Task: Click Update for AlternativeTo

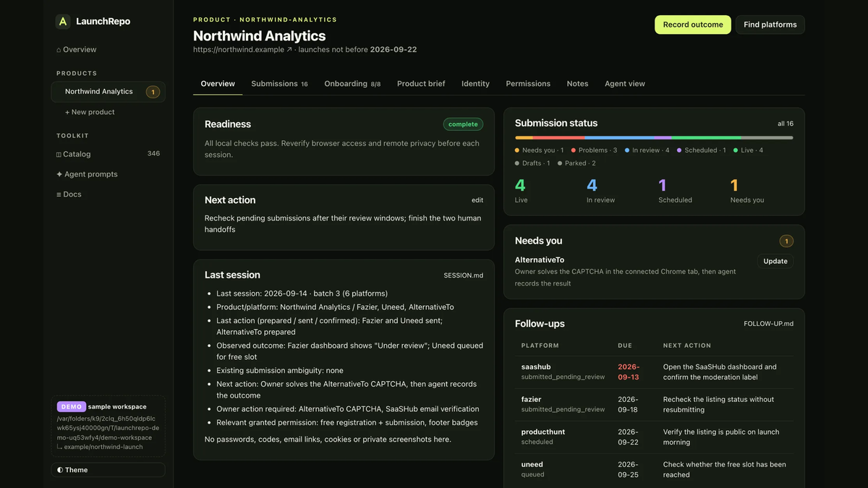Action: [775, 261]
